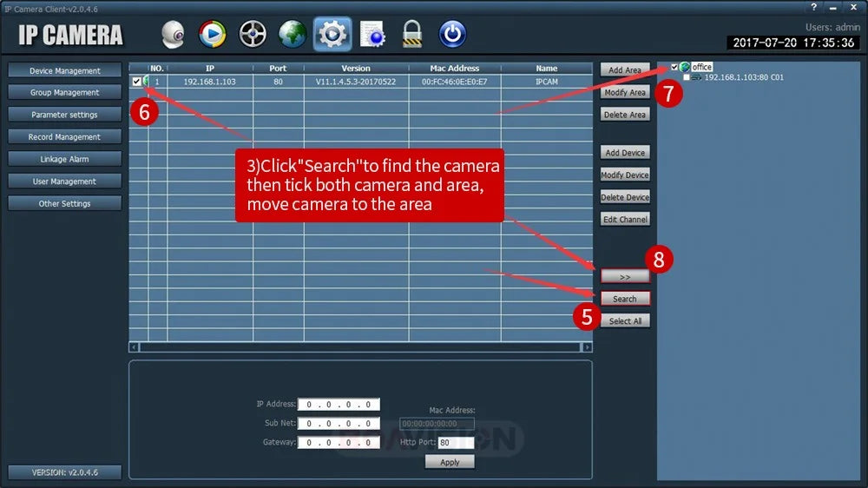The width and height of the screenshot is (868, 488).
Task: Tick the checkbox for camera 192.168.1.103 row
Action: click(137, 82)
